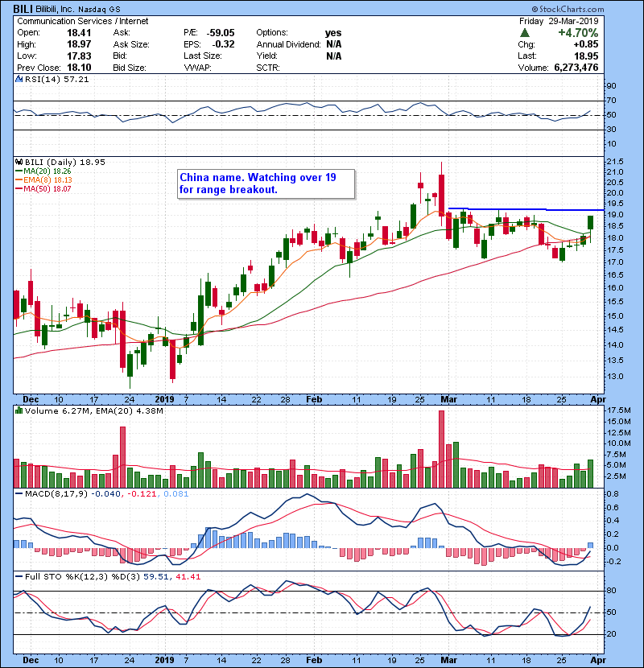
Task: Click the Last Size label
Action: 203,56
